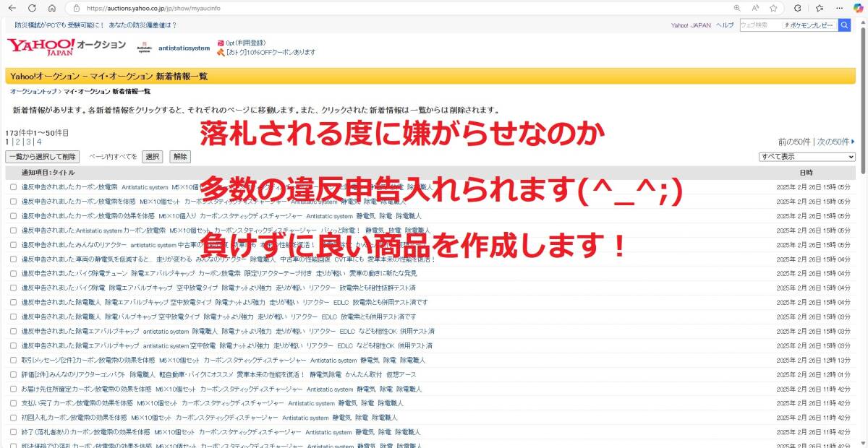Tick the 車両の静電気を低減すると row checkbox
The width and height of the screenshot is (868, 448).
13,259
